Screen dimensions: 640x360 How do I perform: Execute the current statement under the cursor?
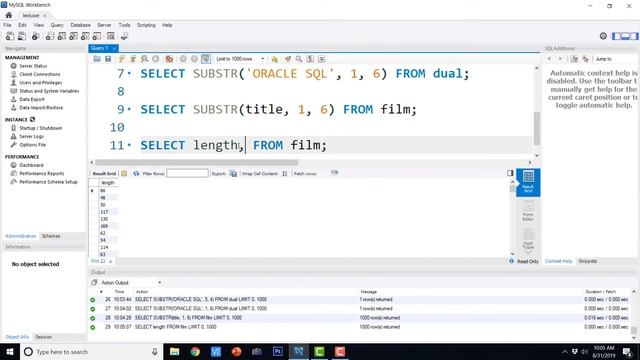coord(133,59)
